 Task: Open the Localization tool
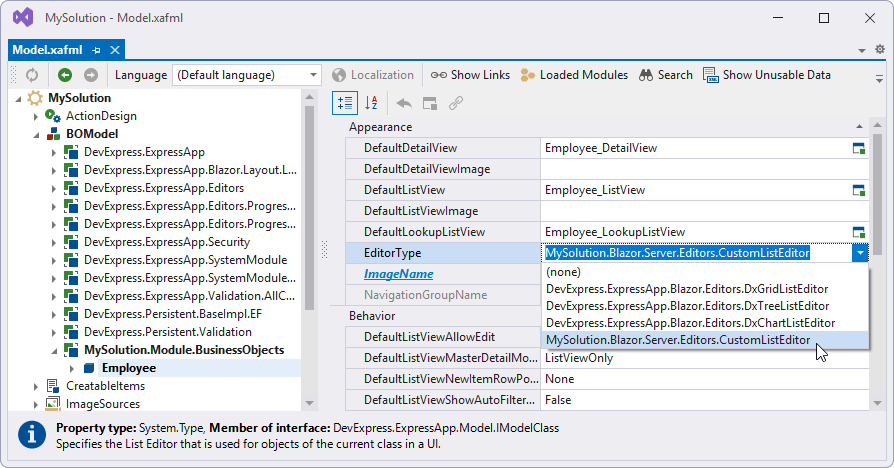pos(373,75)
